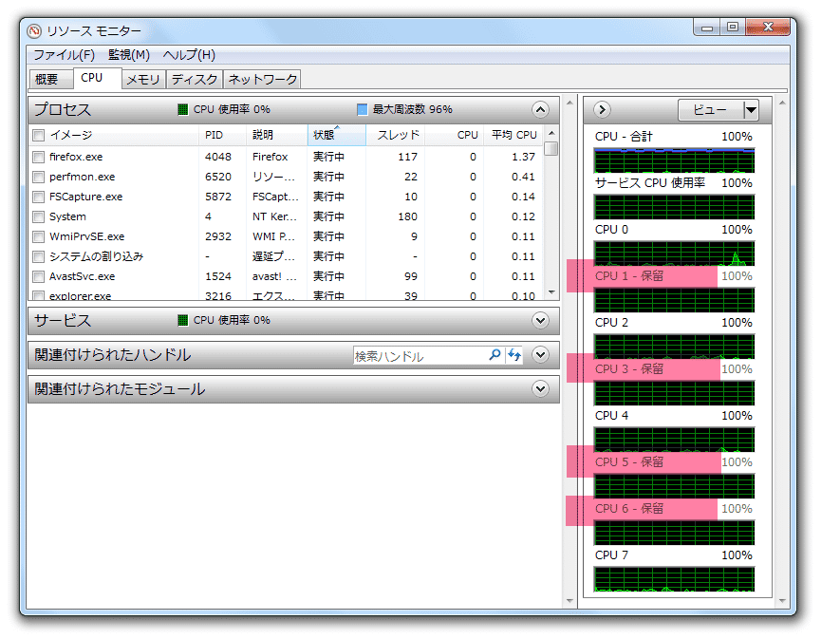This screenshot has width=840, height=639.
Task: Click green CPU usage square in Processes header
Action: (182, 109)
